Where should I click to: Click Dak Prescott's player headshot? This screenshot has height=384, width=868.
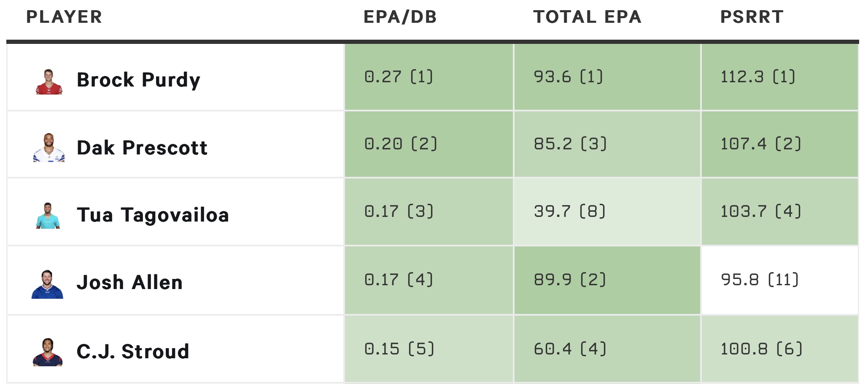pos(49,148)
